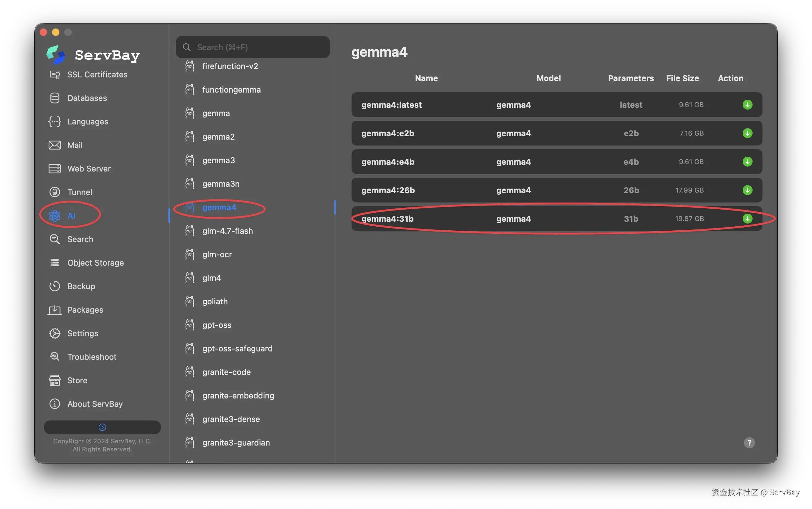The width and height of the screenshot is (812, 509).
Task: Open Troubleshoot in the sidebar
Action: point(92,357)
